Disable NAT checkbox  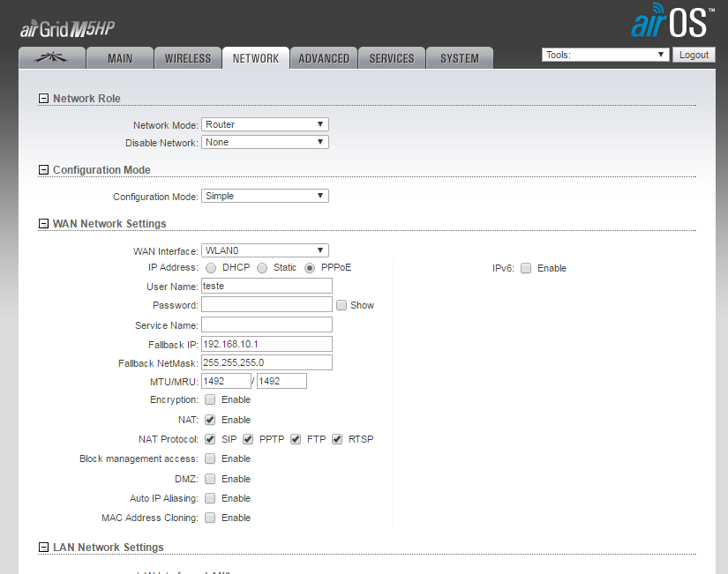coord(210,420)
